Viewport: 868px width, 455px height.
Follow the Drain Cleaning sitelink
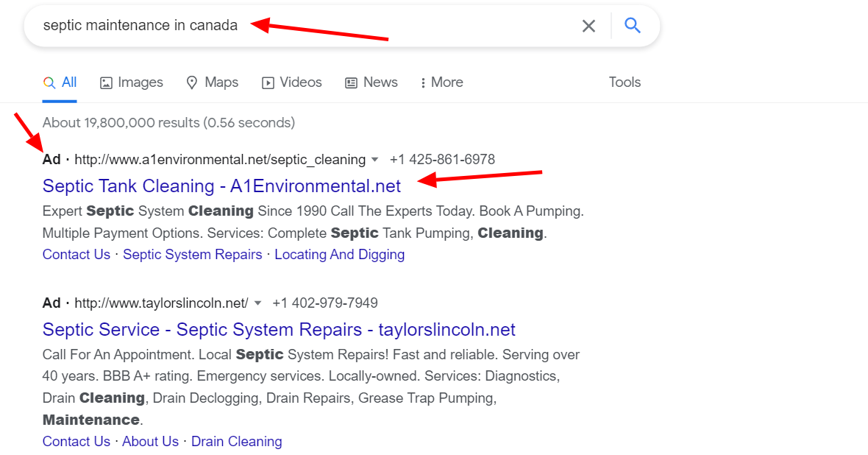click(x=236, y=441)
